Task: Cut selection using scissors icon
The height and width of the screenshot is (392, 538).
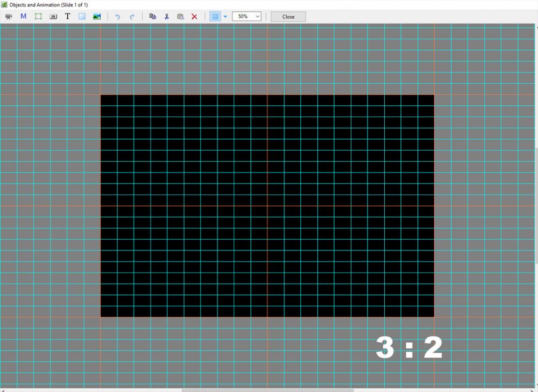Action: [x=166, y=17]
